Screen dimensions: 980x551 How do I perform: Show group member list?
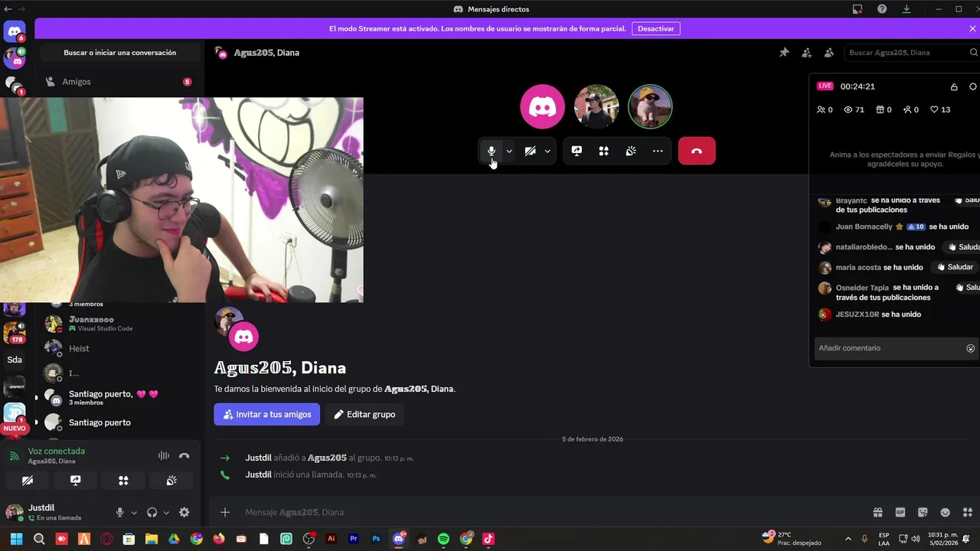[x=828, y=53]
